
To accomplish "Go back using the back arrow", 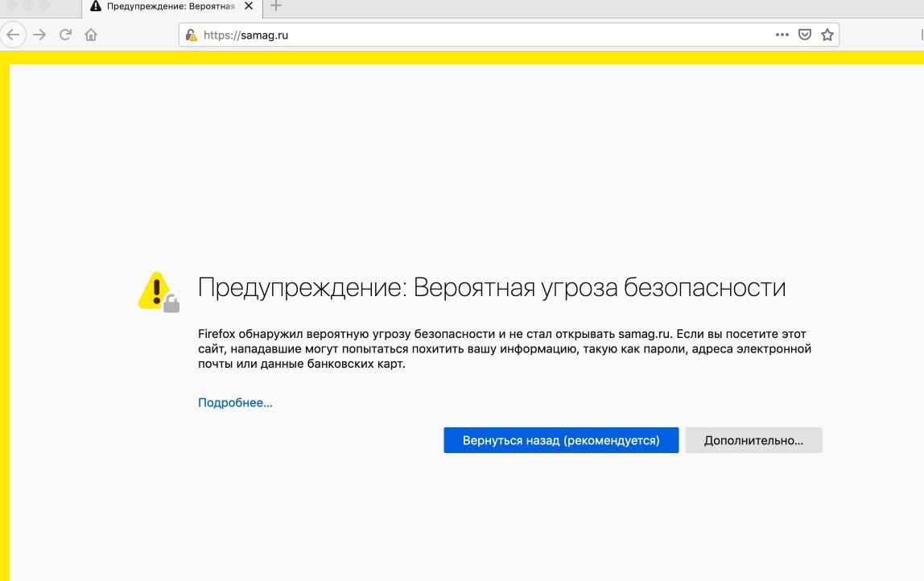I will tap(13, 35).
